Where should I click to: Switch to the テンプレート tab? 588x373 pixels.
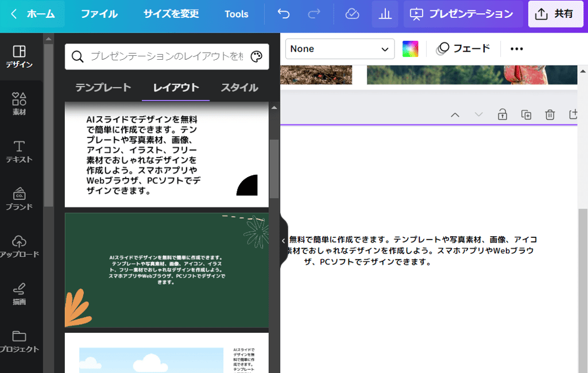[103, 88]
